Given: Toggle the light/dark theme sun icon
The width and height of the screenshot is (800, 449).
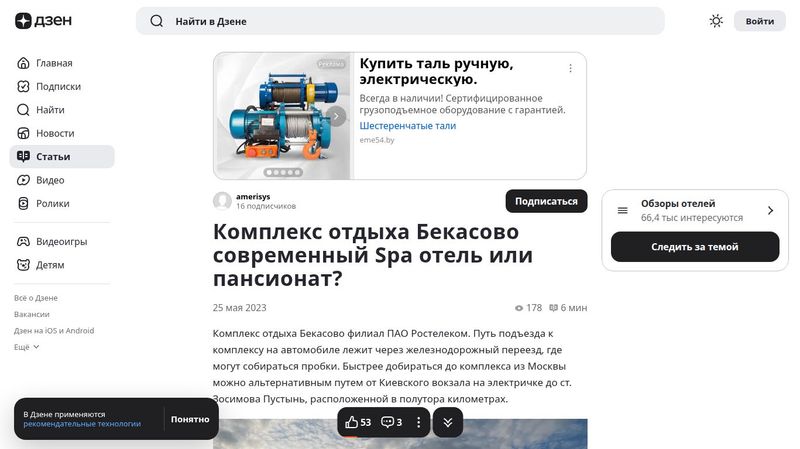Looking at the screenshot, I should tap(716, 21).
